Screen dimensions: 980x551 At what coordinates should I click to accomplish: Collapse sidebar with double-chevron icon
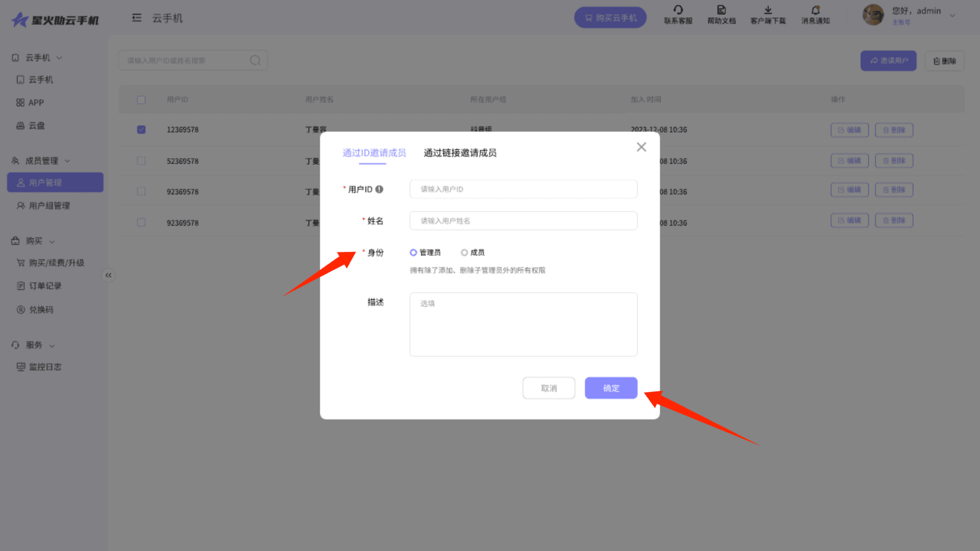[x=108, y=275]
